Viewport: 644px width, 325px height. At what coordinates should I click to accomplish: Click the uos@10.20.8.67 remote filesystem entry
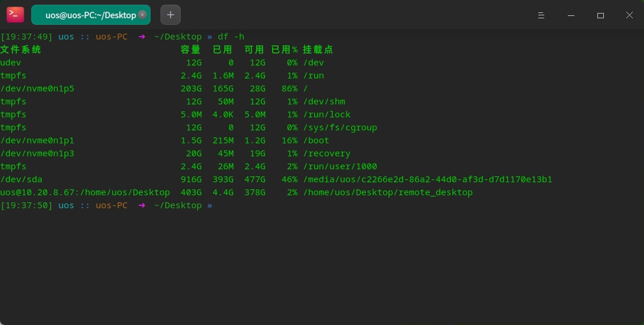[x=85, y=192]
